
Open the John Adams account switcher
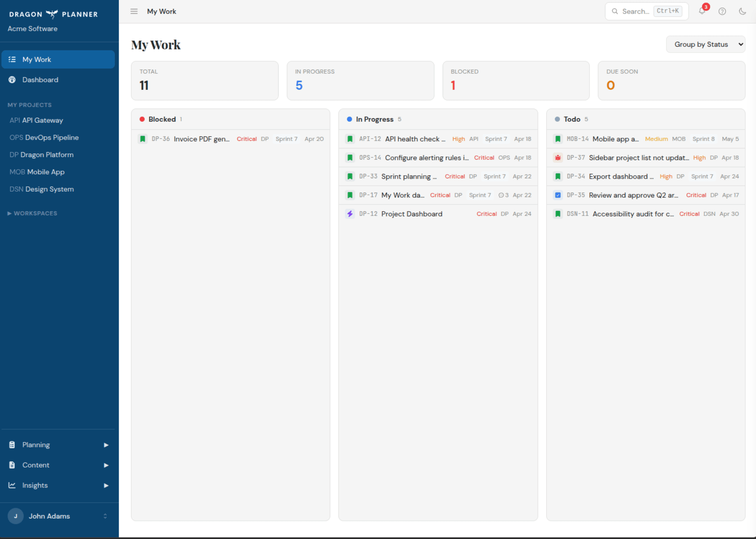pos(50,516)
